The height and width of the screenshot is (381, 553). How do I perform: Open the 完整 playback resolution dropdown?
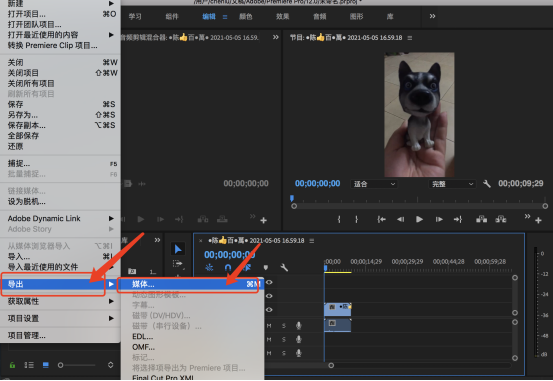(x=452, y=184)
